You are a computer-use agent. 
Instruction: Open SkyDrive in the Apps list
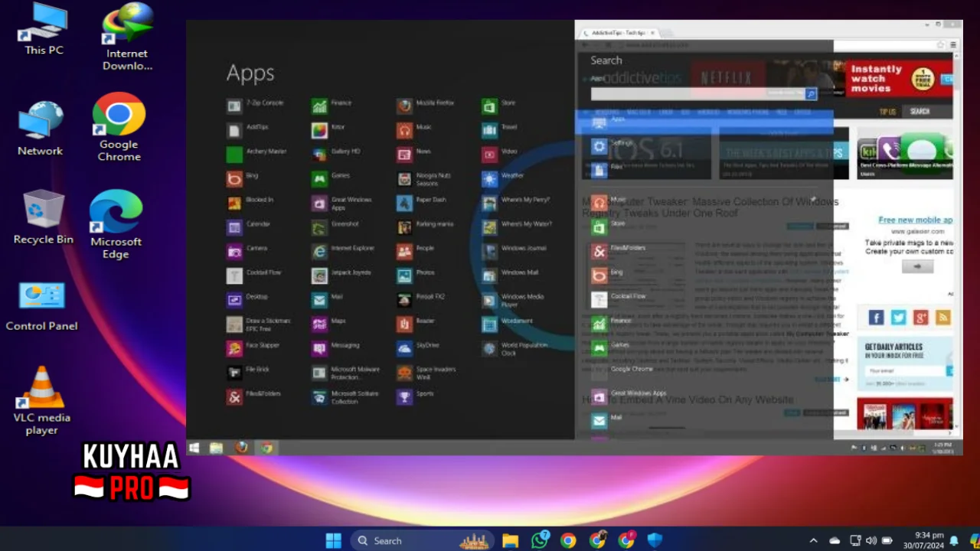(x=418, y=347)
